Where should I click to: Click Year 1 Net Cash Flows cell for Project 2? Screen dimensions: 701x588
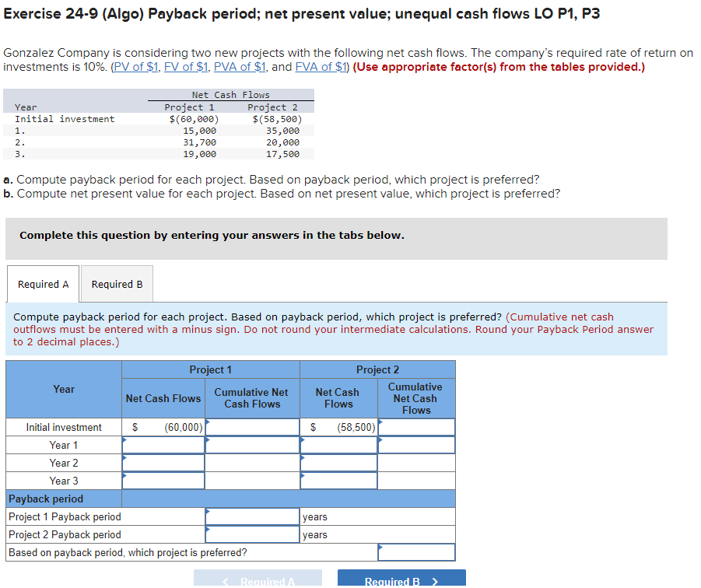coord(338,445)
